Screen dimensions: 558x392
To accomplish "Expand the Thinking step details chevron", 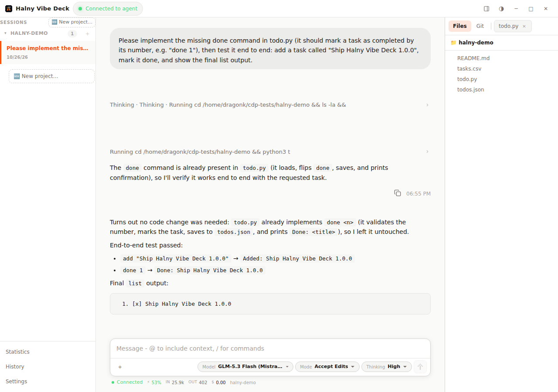I will tap(427, 105).
